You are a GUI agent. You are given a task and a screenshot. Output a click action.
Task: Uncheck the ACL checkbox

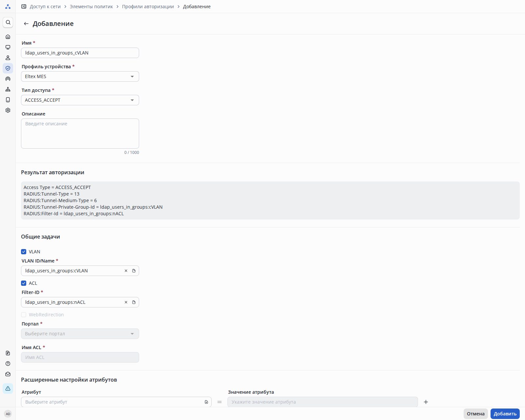24,283
